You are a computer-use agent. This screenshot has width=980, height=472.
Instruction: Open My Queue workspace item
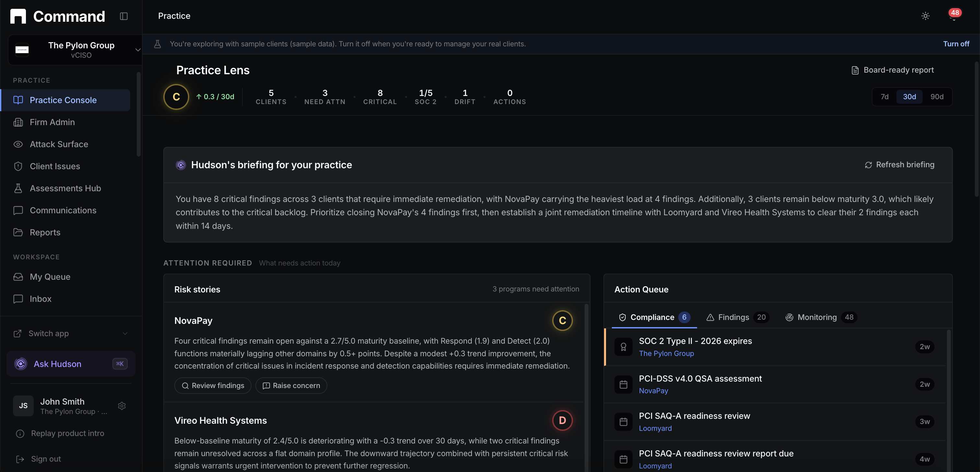tap(65, 277)
